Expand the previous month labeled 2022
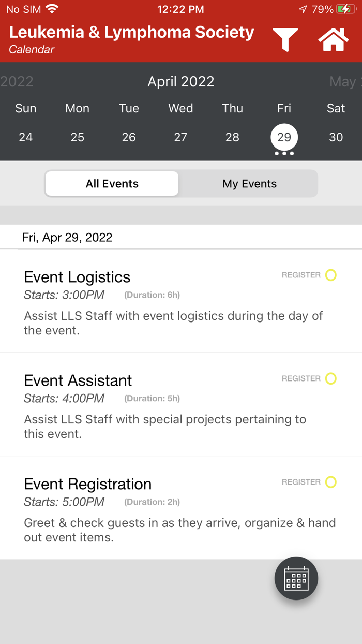 (x=17, y=81)
